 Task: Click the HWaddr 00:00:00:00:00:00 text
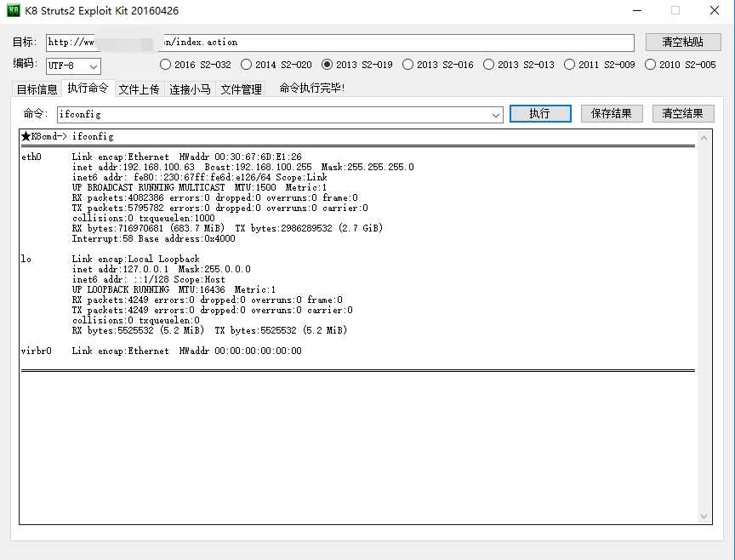pyautogui.click(x=241, y=351)
